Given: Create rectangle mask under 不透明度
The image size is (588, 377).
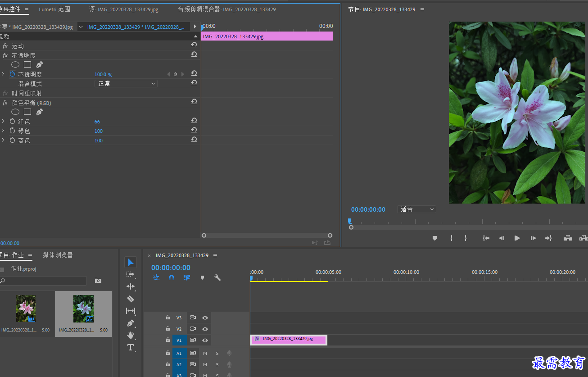Looking at the screenshot, I should pyautogui.click(x=27, y=65).
